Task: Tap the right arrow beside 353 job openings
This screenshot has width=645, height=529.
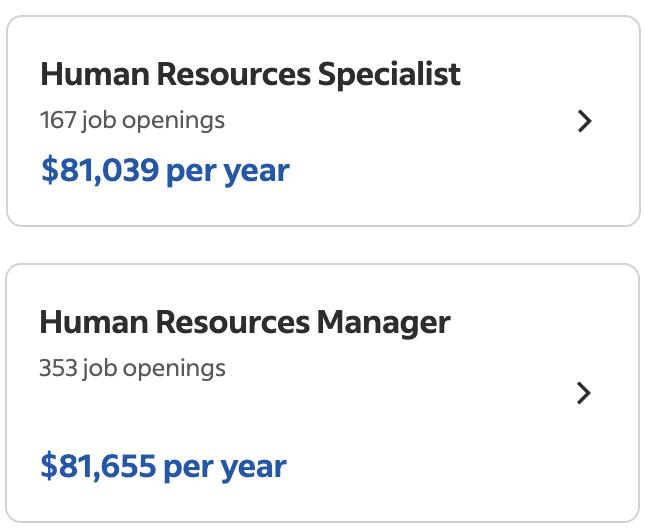Action: 585,393
